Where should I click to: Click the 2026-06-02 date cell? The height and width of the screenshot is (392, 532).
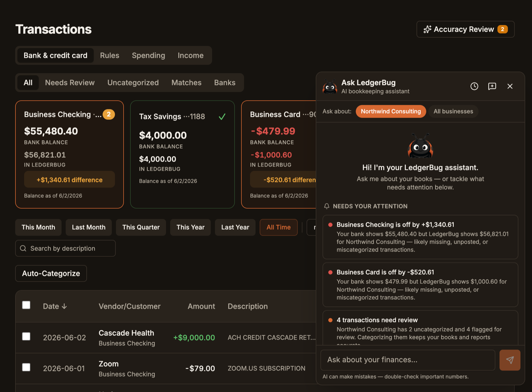tap(64, 338)
